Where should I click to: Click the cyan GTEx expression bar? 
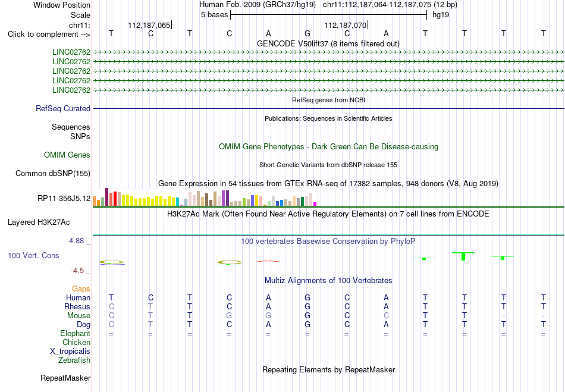pos(178,202)
